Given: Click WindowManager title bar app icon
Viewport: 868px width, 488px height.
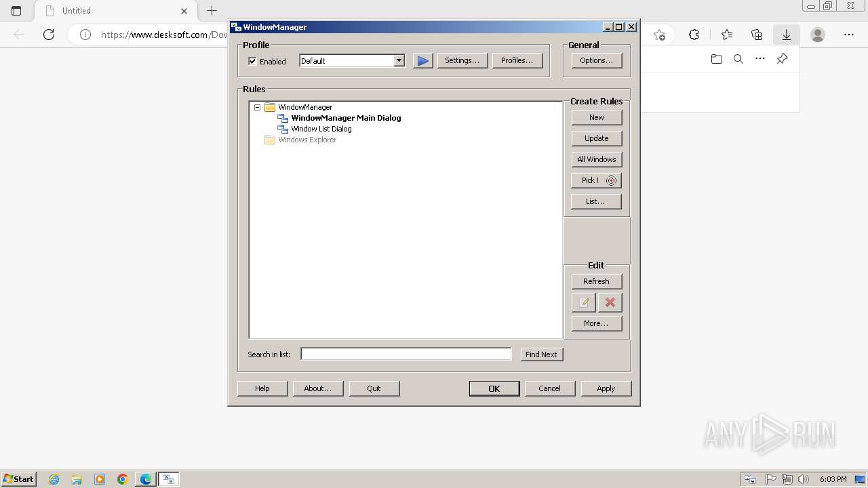Looking at the screenshot, I should [237, 27].
